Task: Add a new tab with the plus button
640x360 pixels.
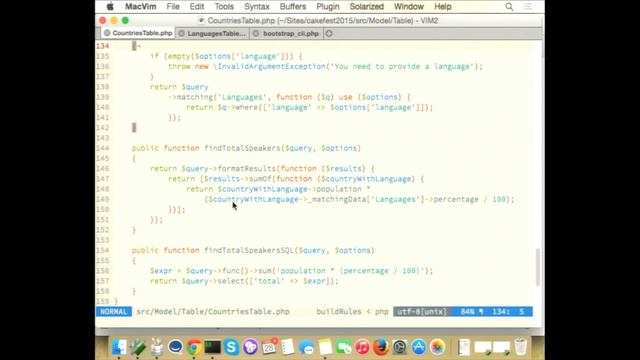Action: [329, 33]
